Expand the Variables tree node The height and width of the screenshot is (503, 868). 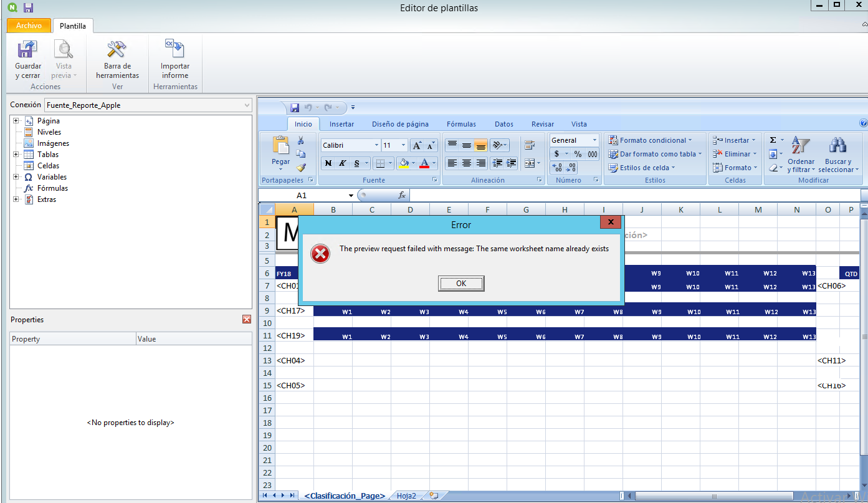click(16, 177)
